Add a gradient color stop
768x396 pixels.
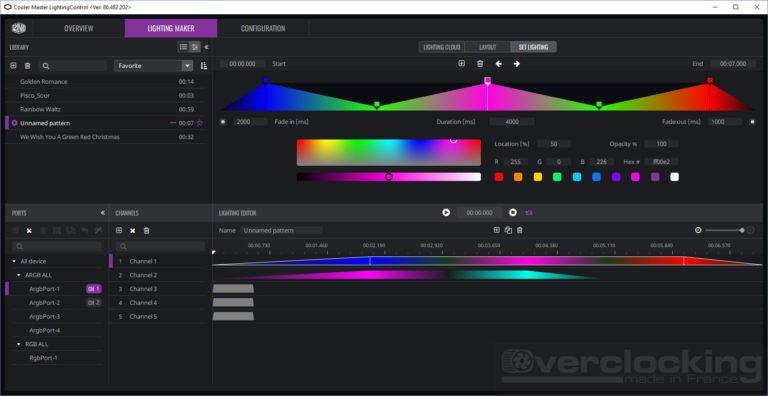[461, 64]
